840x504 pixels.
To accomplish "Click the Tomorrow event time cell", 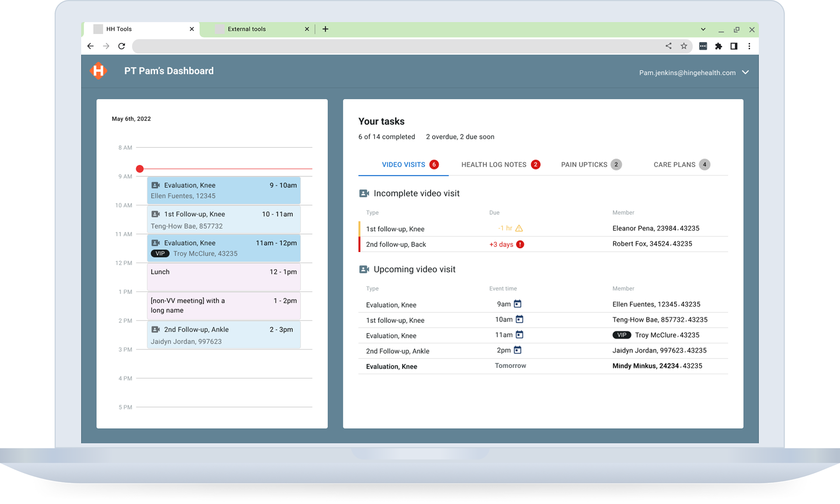I will tap(511, 366).
